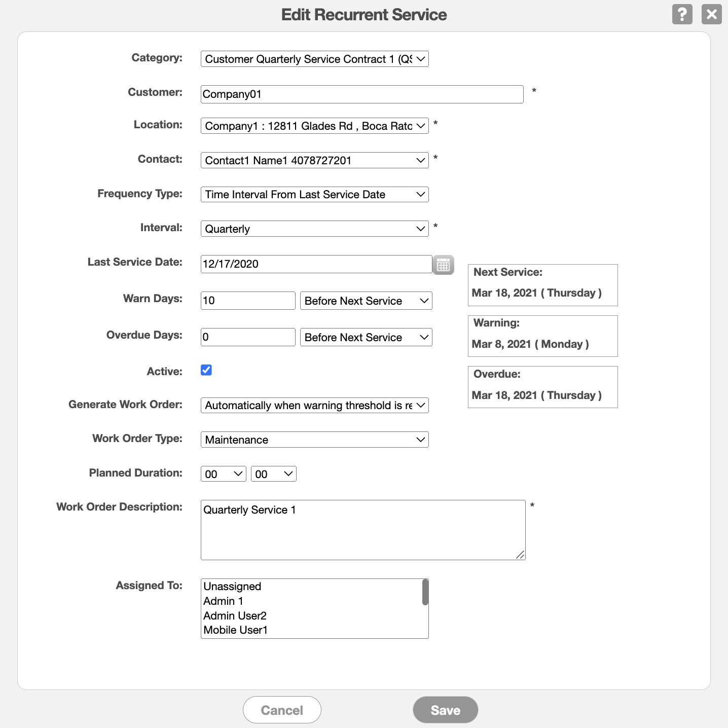The width and height of the screenshot is (728, 728).
Task: Open Warn Days Before Next Service dropdown
Action: 366,301
